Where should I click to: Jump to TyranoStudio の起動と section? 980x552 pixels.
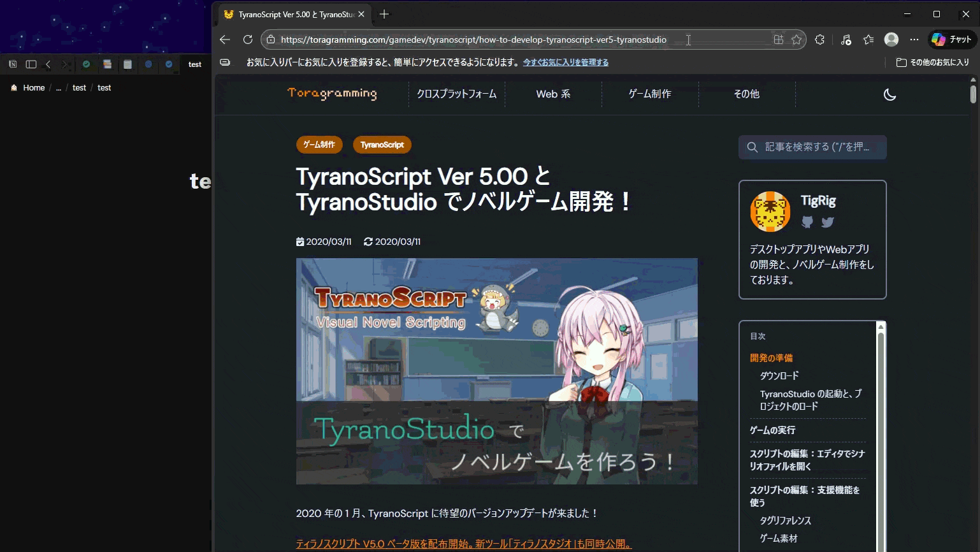(x=811, y=400)
